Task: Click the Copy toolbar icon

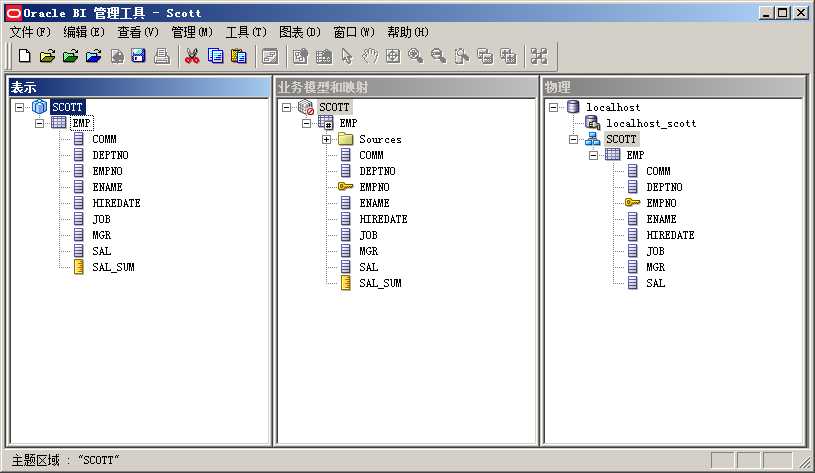Action: point(215,56)
